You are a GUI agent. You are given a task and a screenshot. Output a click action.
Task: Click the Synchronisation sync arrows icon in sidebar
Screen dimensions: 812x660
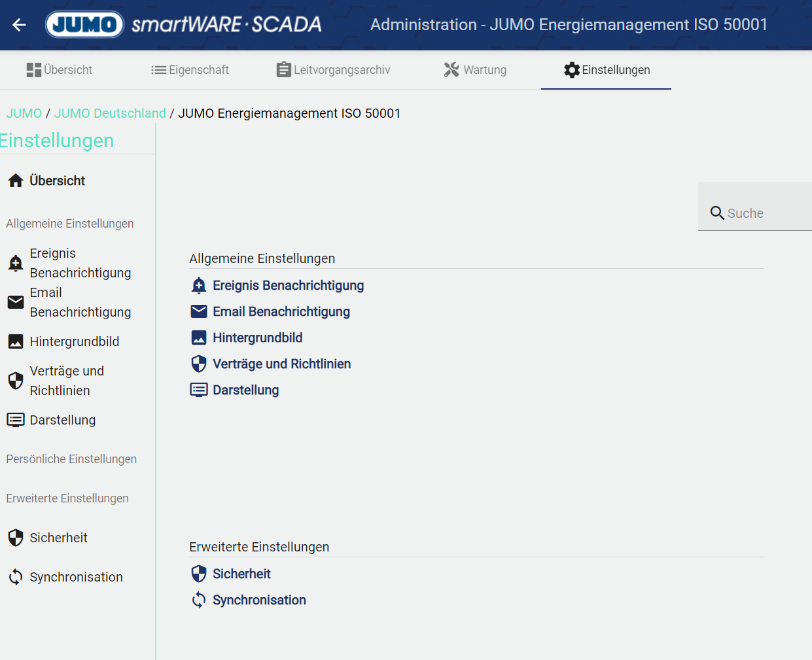click(x=16, y=577)
